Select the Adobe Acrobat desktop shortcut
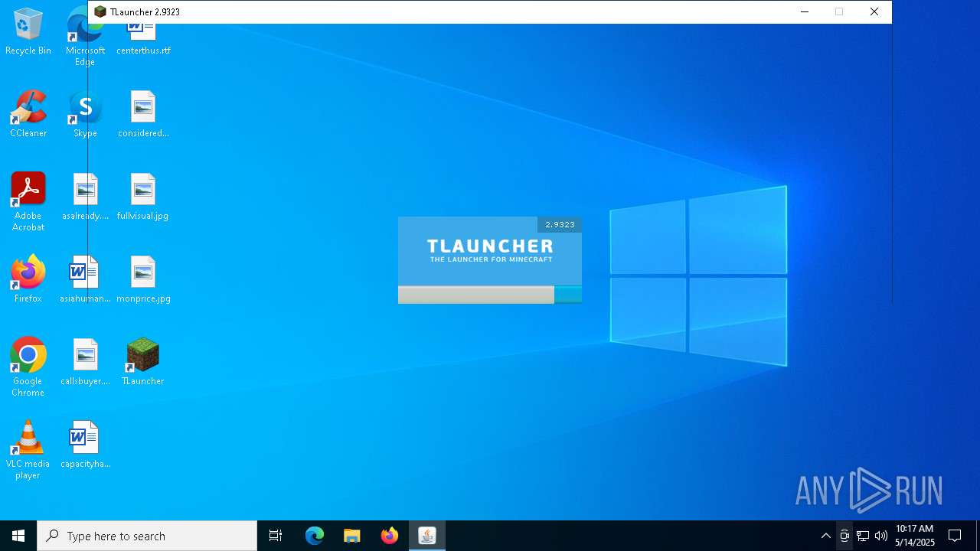 point(28,202)
